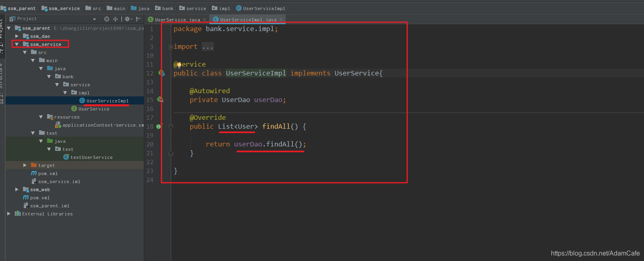Open the vertical Project tool window tab

pyautogui.click(x=2, y=36)
